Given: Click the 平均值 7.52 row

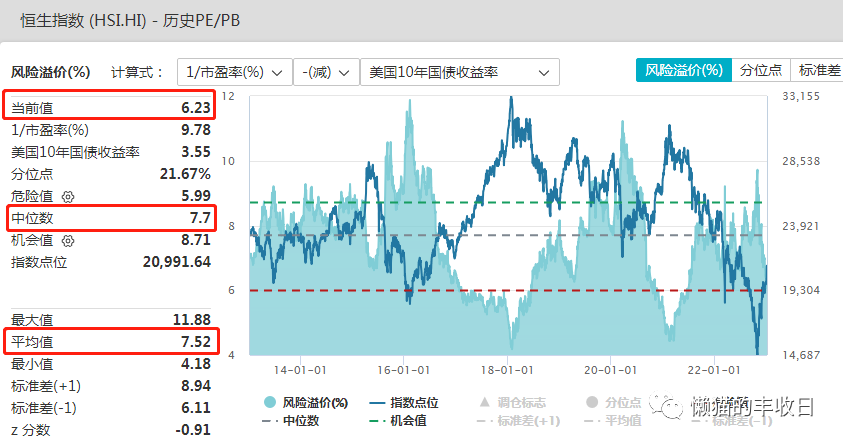Looking at the screenshot, I should click(x=111, y=342).
